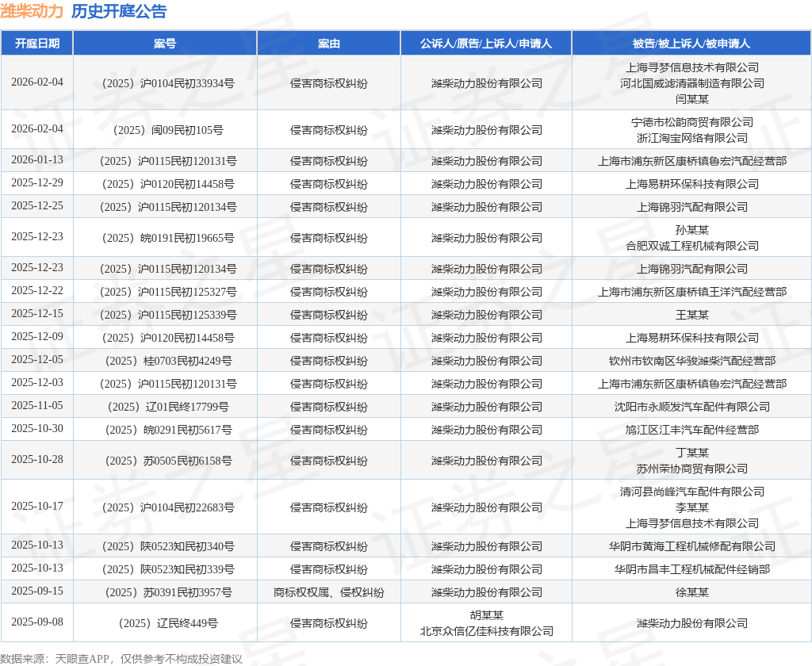Click defendant 清河县尚峰汽车配件有限公司
812x666 pixels.
pyautogui.click(x=692, y=492)
